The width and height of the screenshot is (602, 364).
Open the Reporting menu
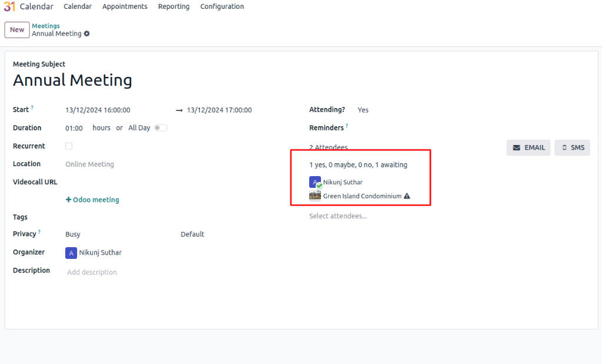(x=173, y=6)
